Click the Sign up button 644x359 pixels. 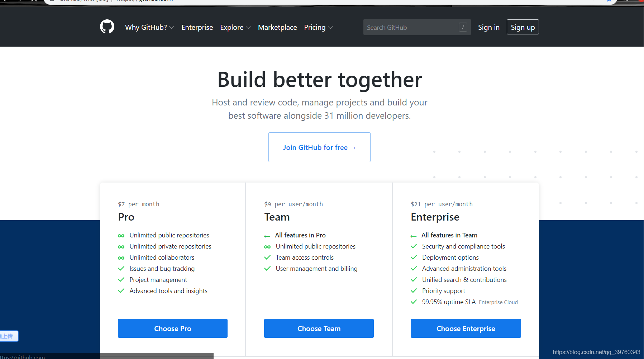pyautogui.click(x=523, y=27)
